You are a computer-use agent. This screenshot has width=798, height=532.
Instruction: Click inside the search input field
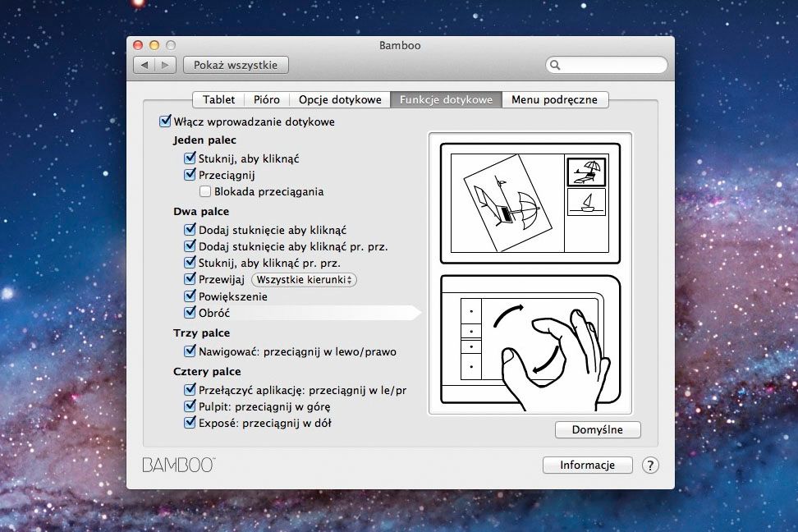click(x=606, y=65)
